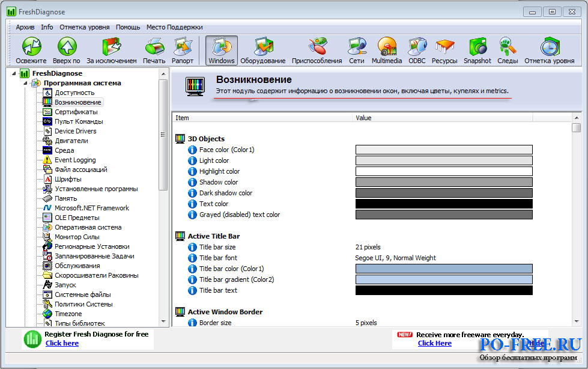Open the ODBC toolbar icon

pos(417,47)
